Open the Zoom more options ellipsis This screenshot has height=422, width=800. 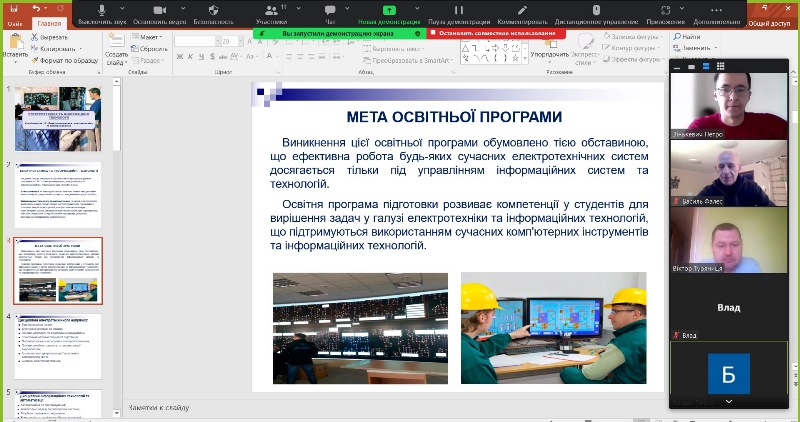tap(716, 14)
